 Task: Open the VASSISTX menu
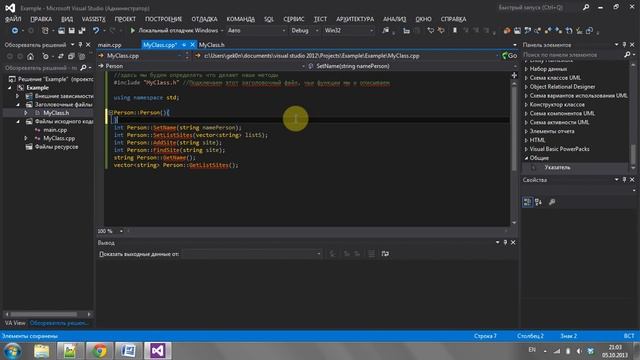93,19
